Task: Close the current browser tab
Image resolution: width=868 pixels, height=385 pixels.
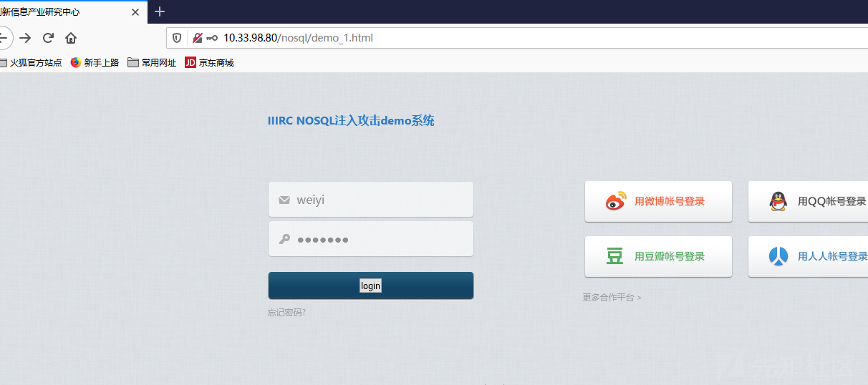Action: pos(135,12)
